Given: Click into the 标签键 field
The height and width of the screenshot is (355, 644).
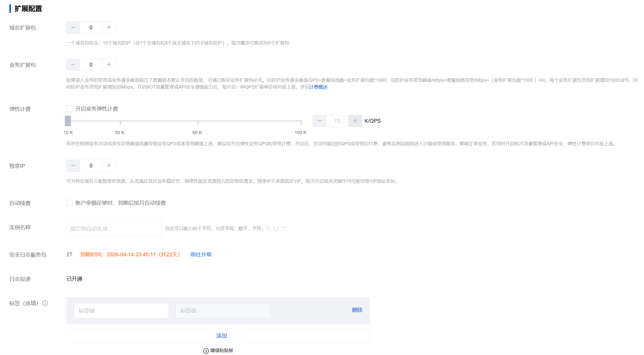Looking at the screenshot, I should click(121, 311).
